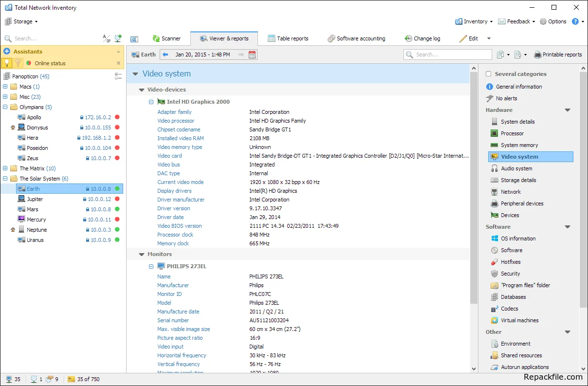This screenshot has height=386, width=588.
Task: Open the Feedback menu
Action: [516, 21]
